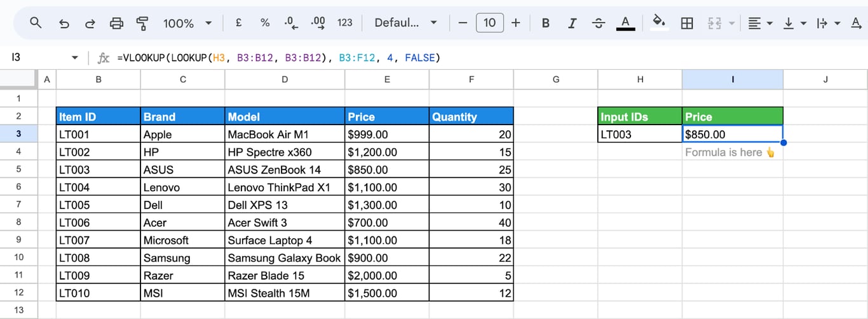
Task: Decrease decimal places
Action: 291,23
